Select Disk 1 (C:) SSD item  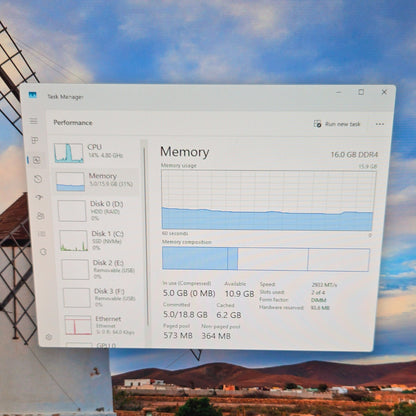[x=99, y=240]
